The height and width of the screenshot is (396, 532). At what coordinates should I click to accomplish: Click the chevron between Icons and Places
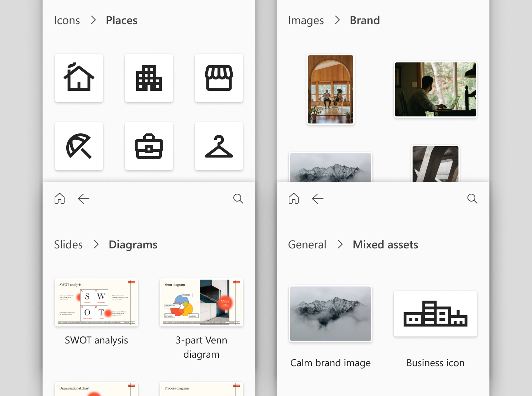coord(93,20)
